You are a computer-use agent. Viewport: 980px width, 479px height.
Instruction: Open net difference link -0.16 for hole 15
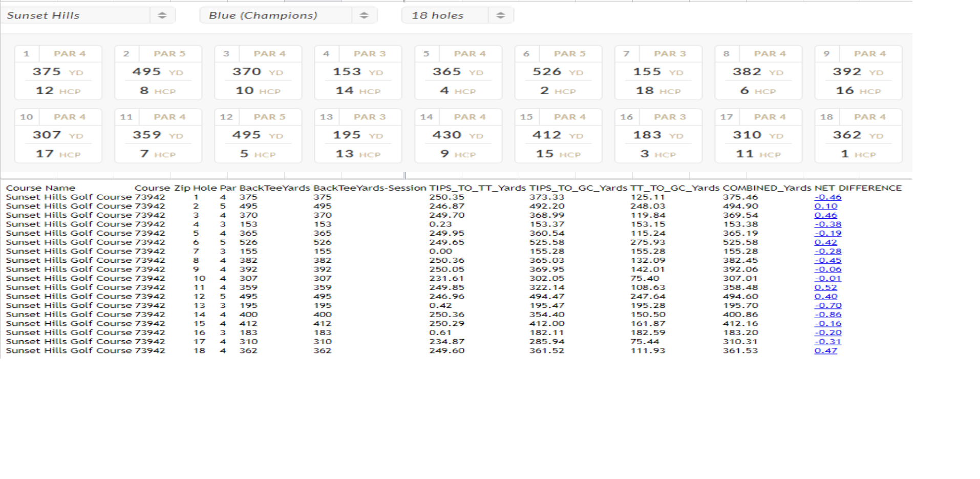tap(828, 324)
